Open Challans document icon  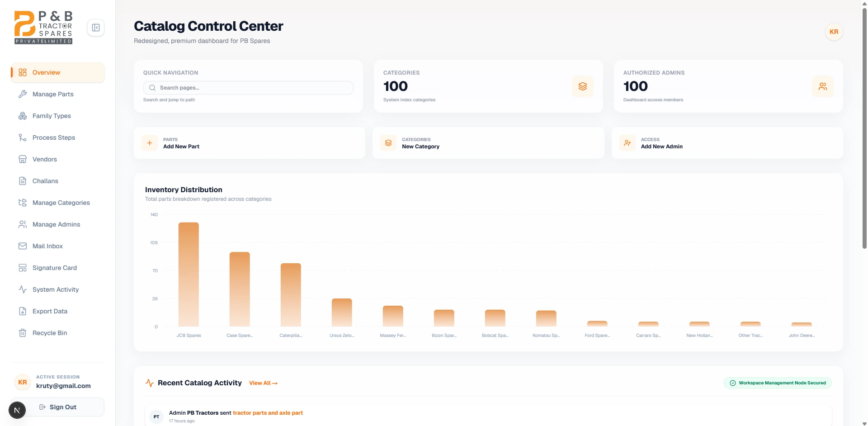(x=23, y=181)
